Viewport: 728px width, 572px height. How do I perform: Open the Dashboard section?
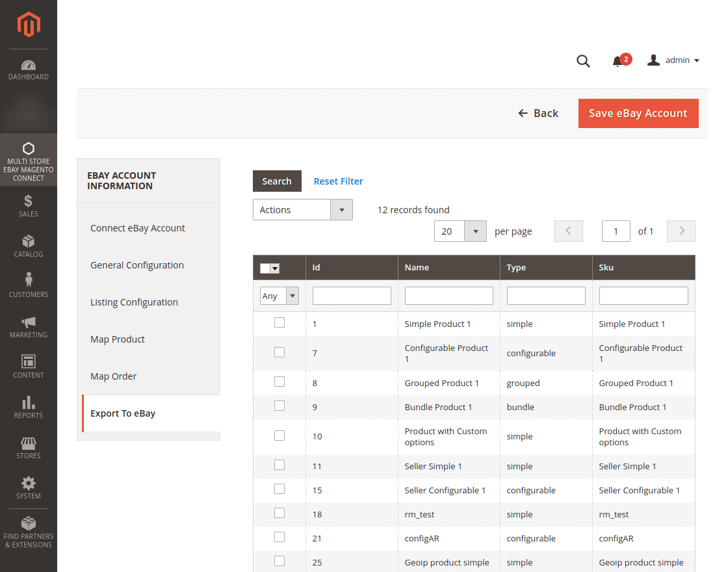(x=29, y=70)
